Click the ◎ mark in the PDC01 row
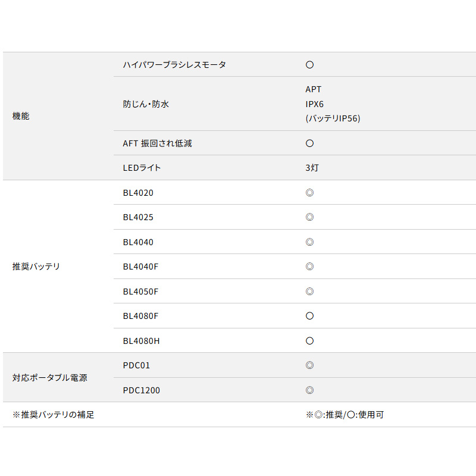 (x=309, y=365)
